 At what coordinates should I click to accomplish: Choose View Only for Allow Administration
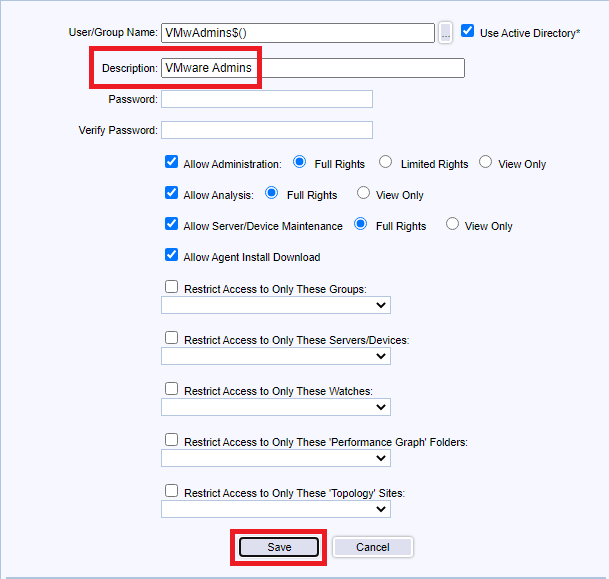click(x=485, y=163)
